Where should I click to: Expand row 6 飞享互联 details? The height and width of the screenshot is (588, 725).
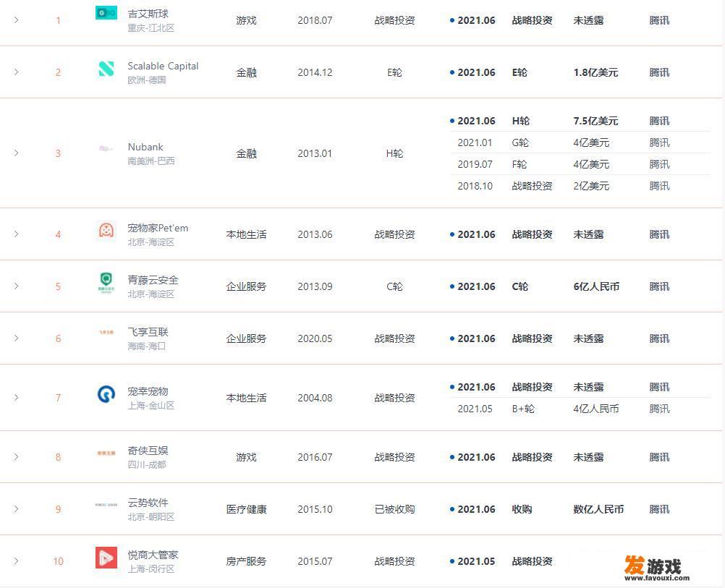coord(16,338)
